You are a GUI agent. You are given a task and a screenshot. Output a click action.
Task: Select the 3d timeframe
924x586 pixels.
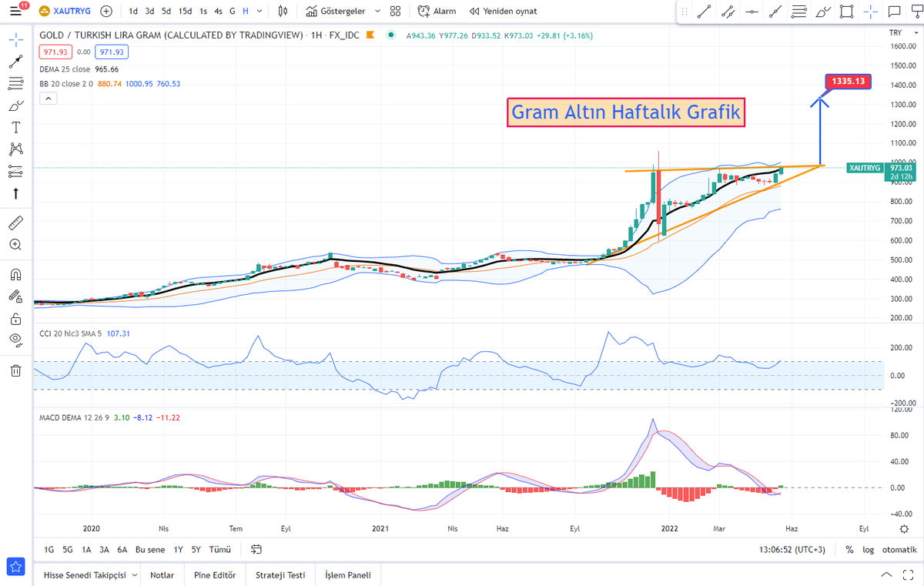(149, 12)
